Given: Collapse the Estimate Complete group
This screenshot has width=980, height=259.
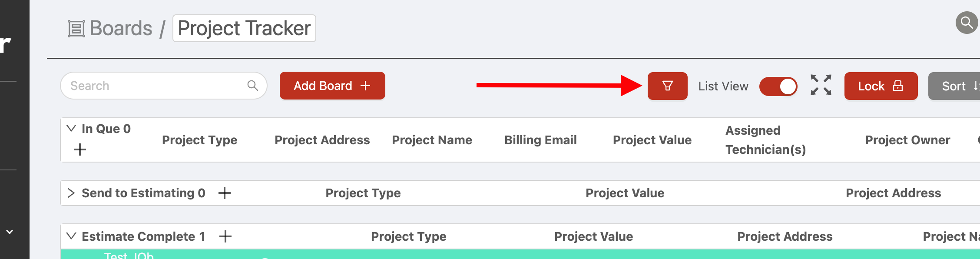Looking at the screenshot, I should (x=71, y=236).
